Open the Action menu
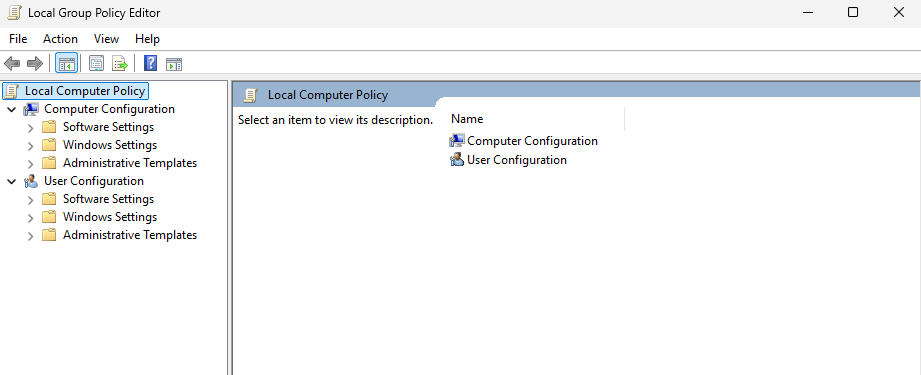921x375 pixels. pos(60,39)
